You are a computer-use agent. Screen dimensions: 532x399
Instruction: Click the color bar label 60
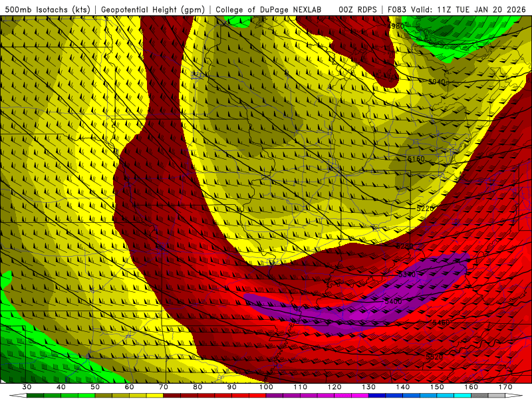coord(129,387)
